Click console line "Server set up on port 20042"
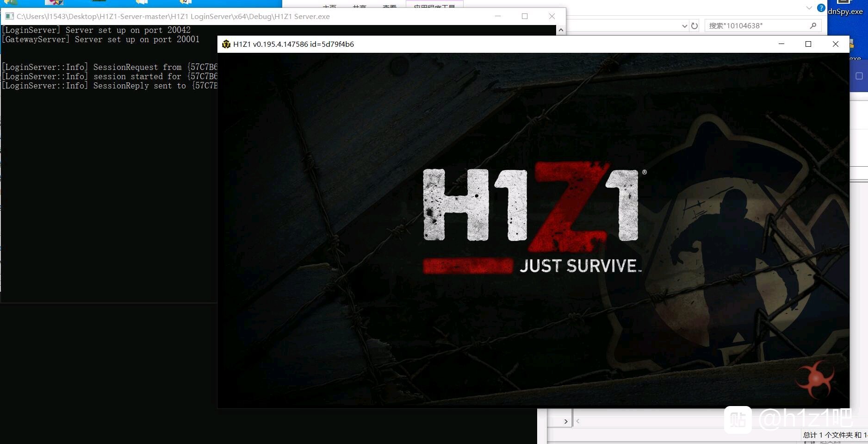The image size is (868, 444). point(96,30)
